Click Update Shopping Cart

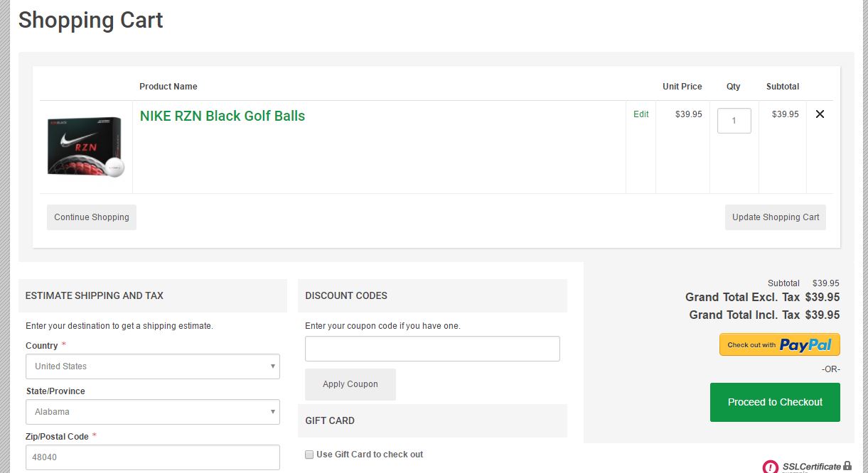click(x=775, y=217)
